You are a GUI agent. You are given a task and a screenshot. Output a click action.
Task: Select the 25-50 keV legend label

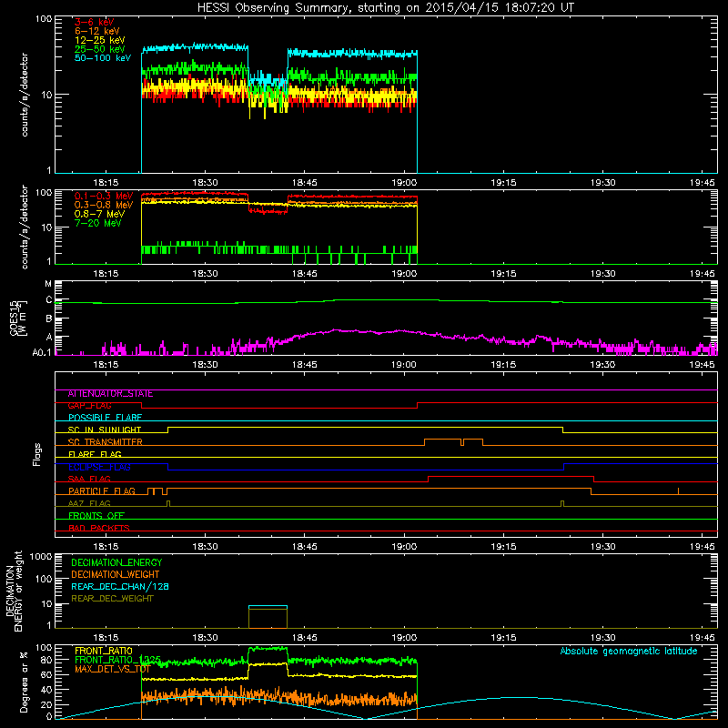100,49
